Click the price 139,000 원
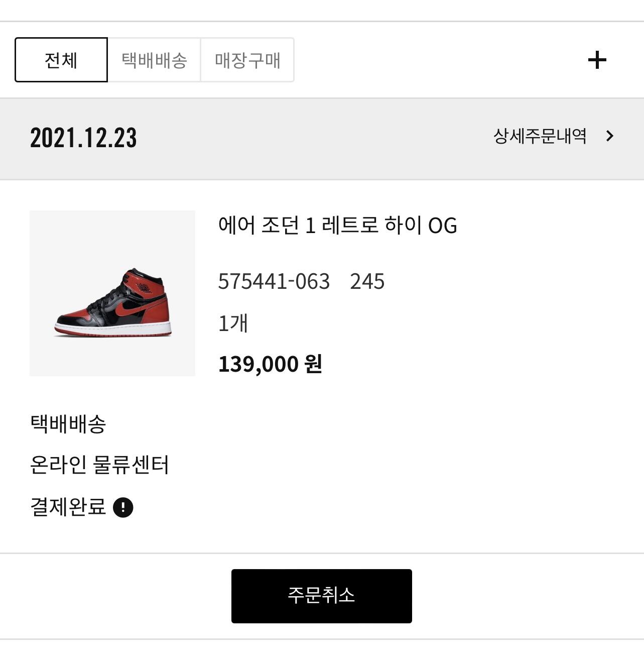 (x=270, y=364)
